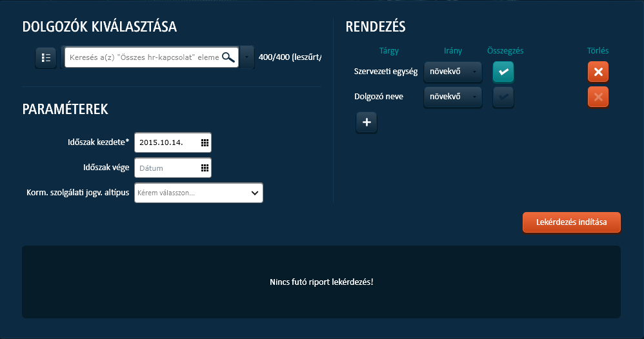Open calendar icon for Időszak vége

point(205,168)
